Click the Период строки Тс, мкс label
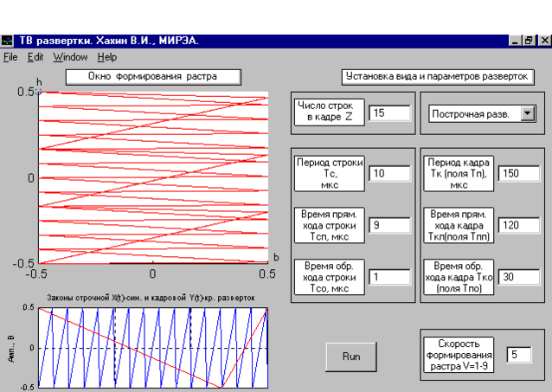 pos(329,174)
